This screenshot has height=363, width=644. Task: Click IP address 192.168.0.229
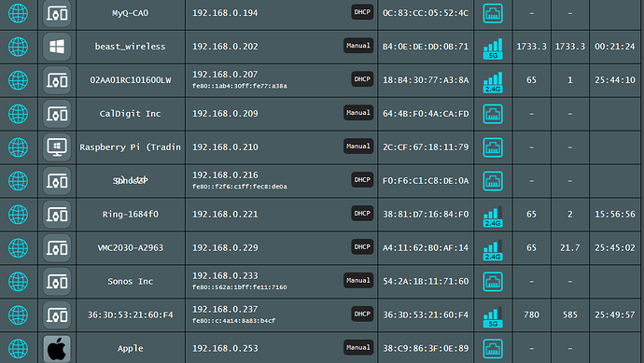tap(225, 247)
